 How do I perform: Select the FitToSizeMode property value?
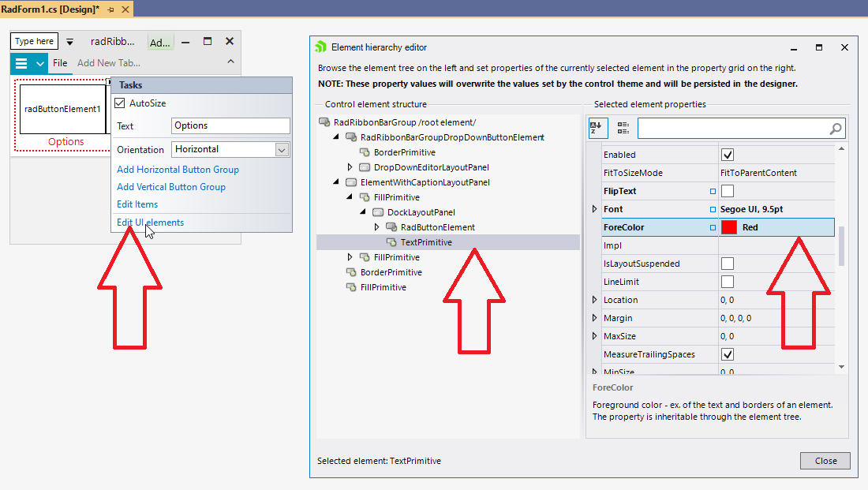point(776,173)
